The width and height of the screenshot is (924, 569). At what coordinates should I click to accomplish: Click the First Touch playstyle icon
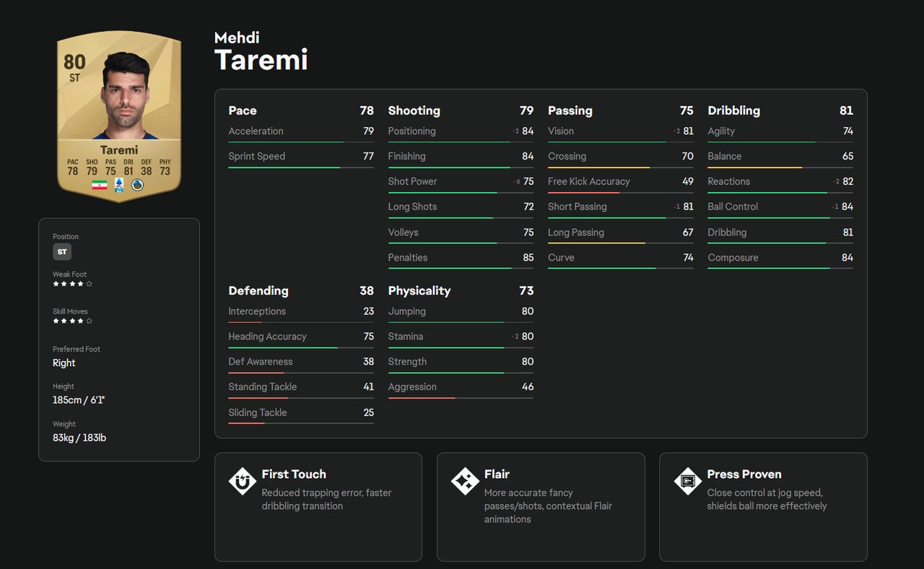click(242, 481)
